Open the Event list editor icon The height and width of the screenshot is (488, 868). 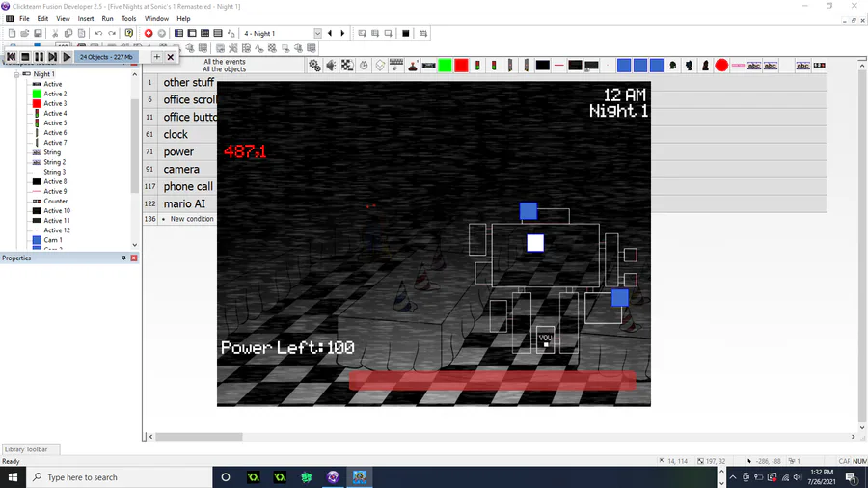pos(218,33)
